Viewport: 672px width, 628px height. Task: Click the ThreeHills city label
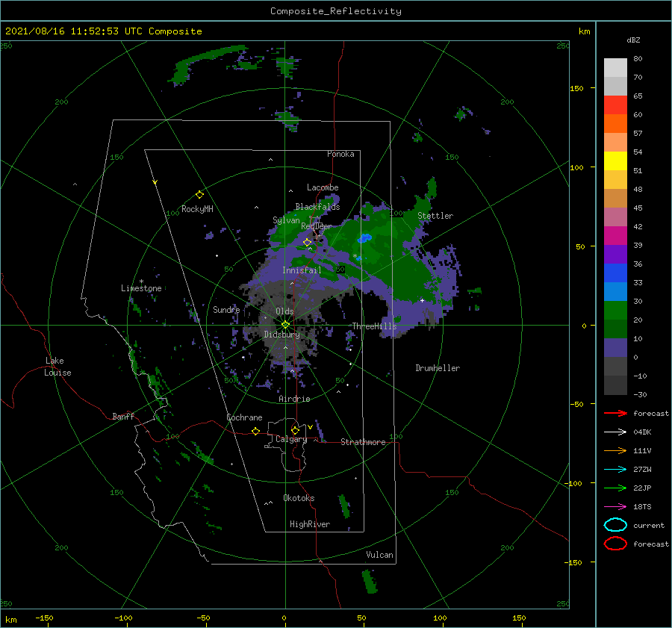[375, 326]
